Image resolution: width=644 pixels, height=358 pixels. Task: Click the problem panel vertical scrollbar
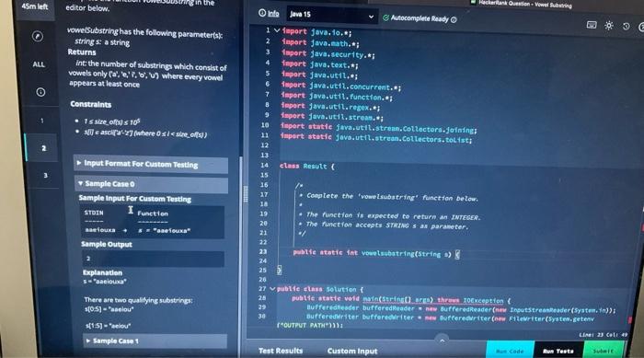point(241,255)
